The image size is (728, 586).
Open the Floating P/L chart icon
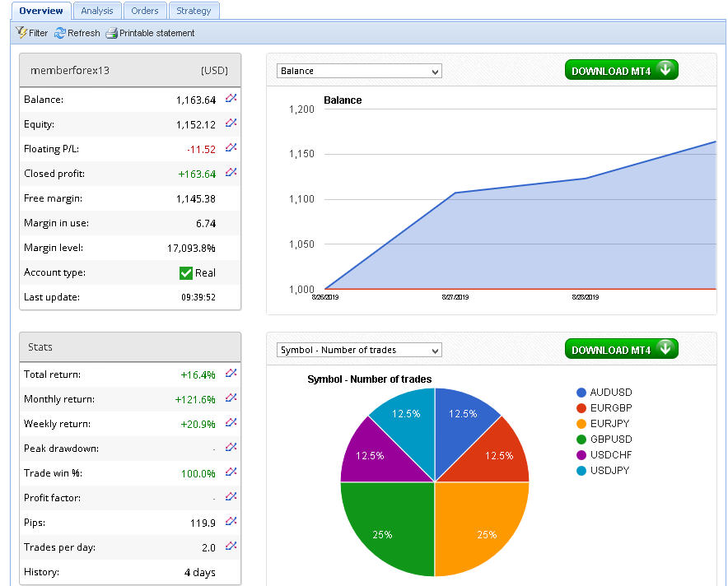point(231,148)
